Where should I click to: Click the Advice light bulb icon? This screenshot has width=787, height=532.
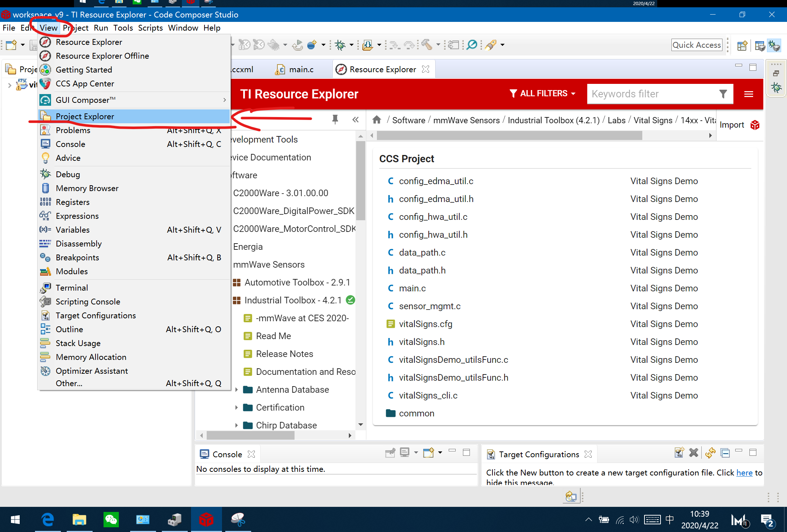[x=45, y=158]
